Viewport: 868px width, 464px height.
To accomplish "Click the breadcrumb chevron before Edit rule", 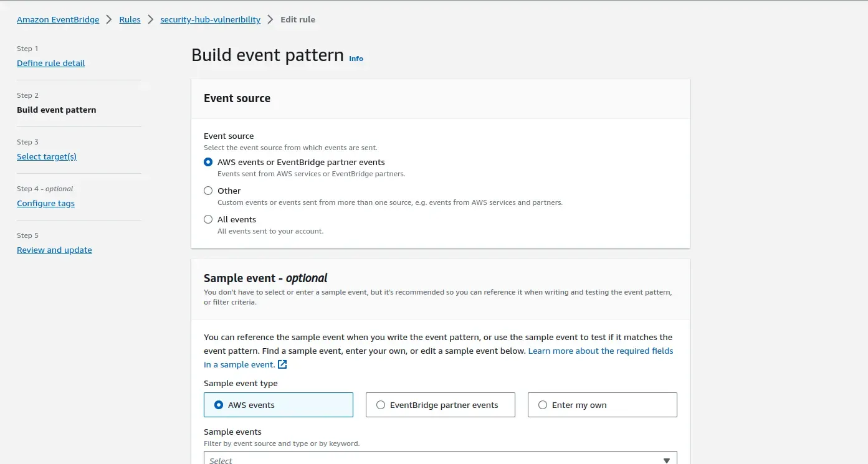I will (270, 19).
